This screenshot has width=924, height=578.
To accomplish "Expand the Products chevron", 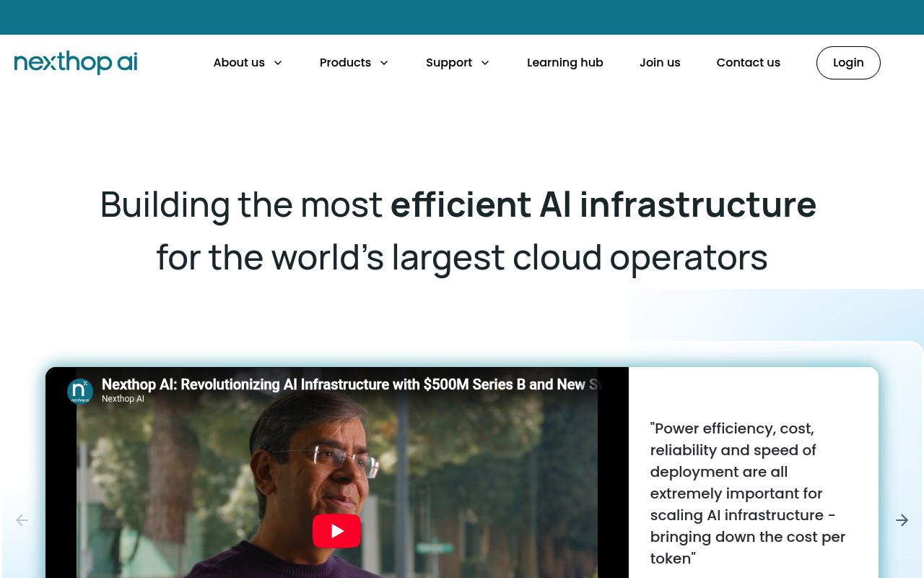I will [384, 63].
